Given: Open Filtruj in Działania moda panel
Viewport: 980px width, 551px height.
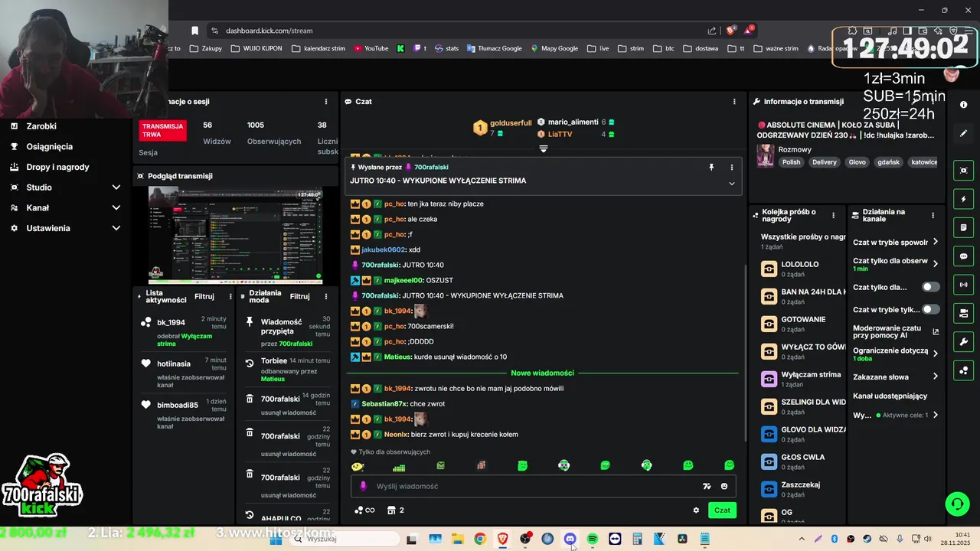Looking at the screenshot, I should (x=300, y=296).
